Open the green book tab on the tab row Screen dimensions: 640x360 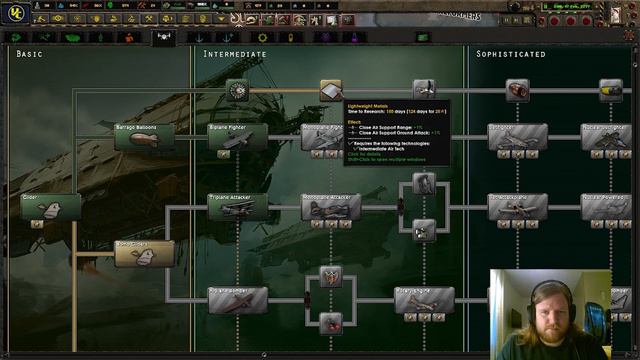pos(424,38)
